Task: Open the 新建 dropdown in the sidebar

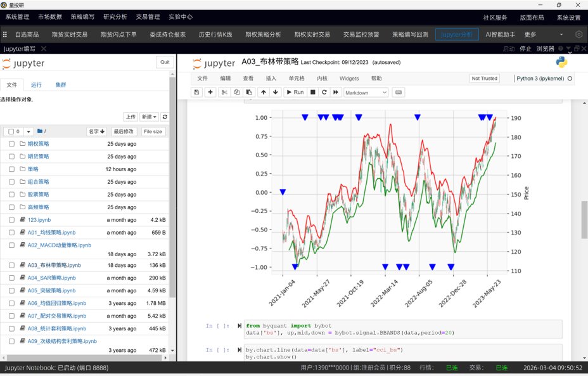Action: (147, 117)
